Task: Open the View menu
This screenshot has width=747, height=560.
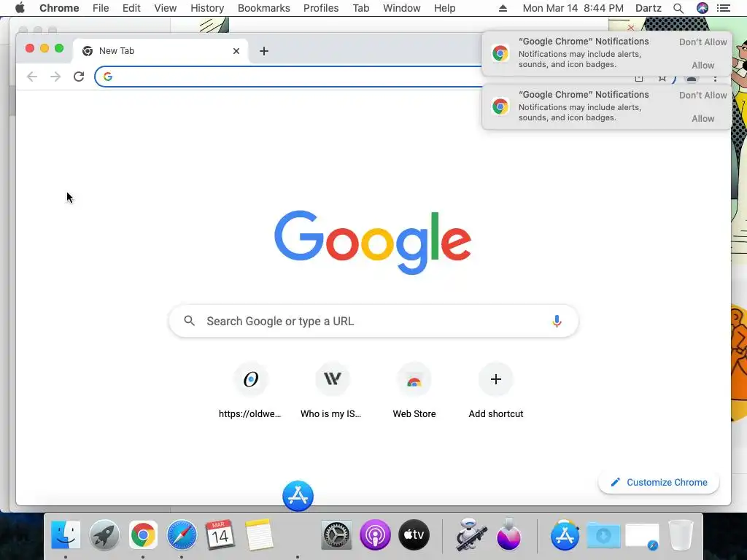Action: tap(166, 8)
